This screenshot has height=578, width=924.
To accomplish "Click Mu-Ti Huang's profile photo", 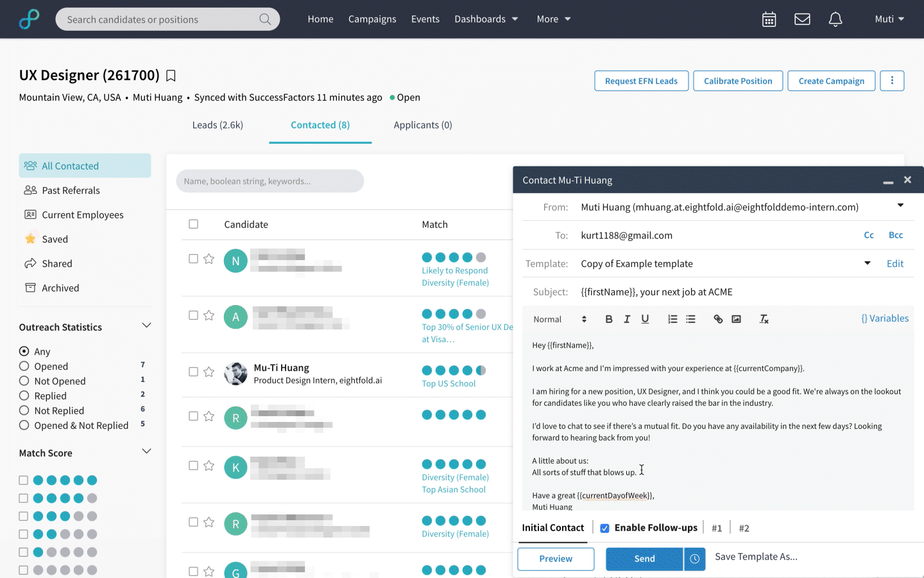I will coord(235,373).
